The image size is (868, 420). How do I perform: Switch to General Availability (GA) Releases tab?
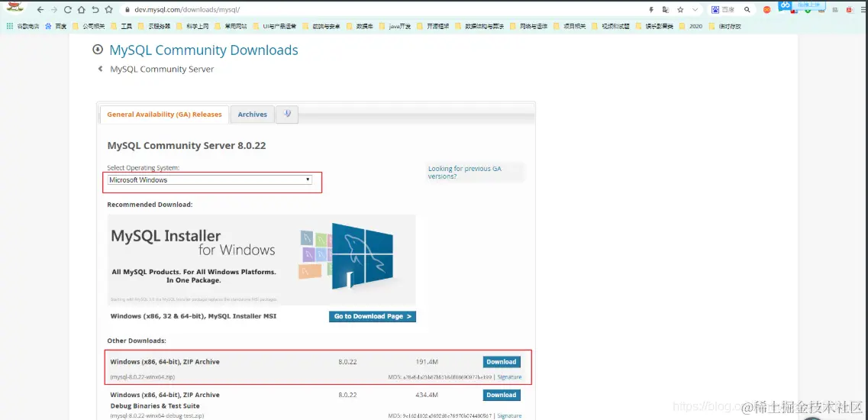click(x=164, y=114)
